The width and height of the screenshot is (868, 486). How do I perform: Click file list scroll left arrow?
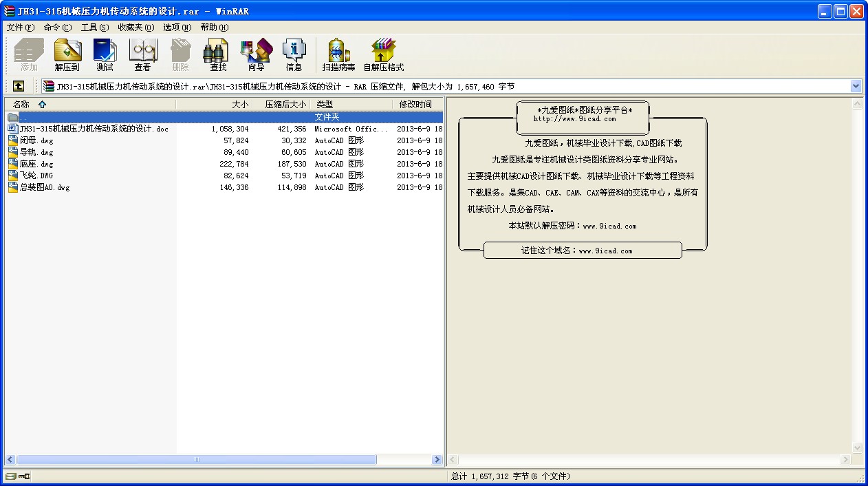point(10,459)
